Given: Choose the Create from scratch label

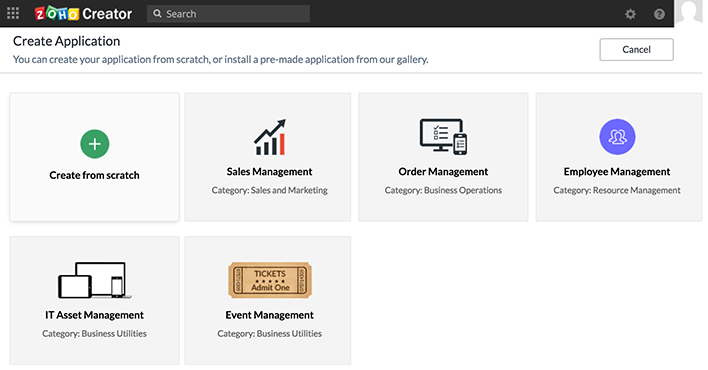Looking at the screenshot, I should click(x=94, y=175).
